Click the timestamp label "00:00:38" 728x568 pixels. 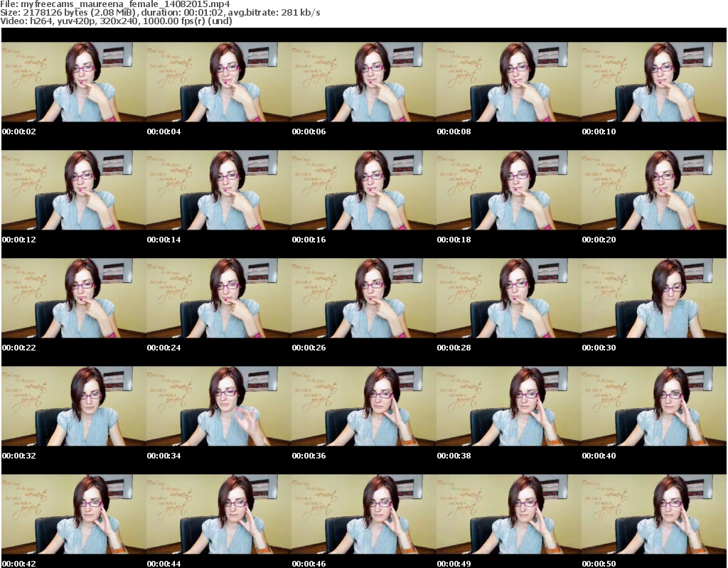pos(454,456)
